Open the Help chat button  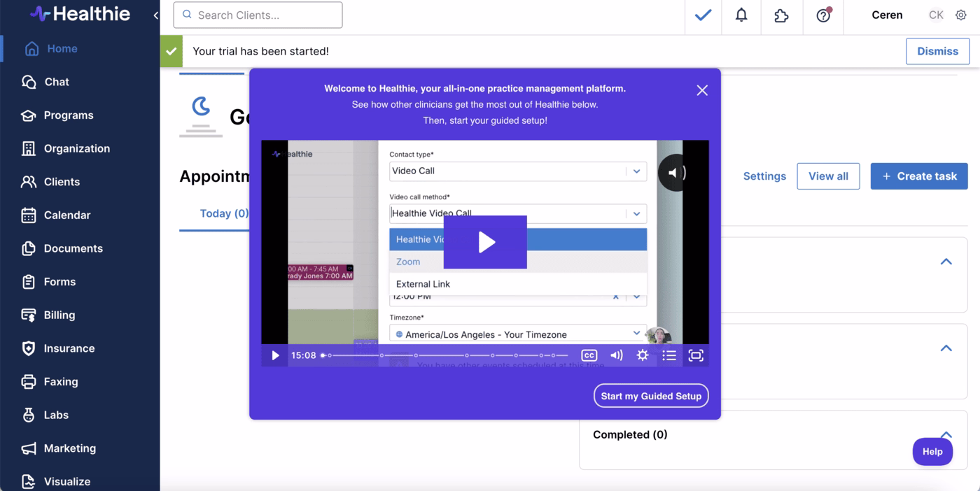[932, 452]
